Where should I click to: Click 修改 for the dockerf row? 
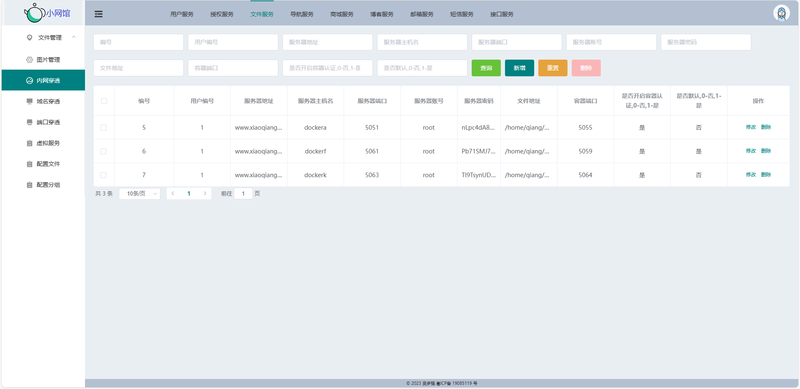pyautogui.click(x=751, y=151)
